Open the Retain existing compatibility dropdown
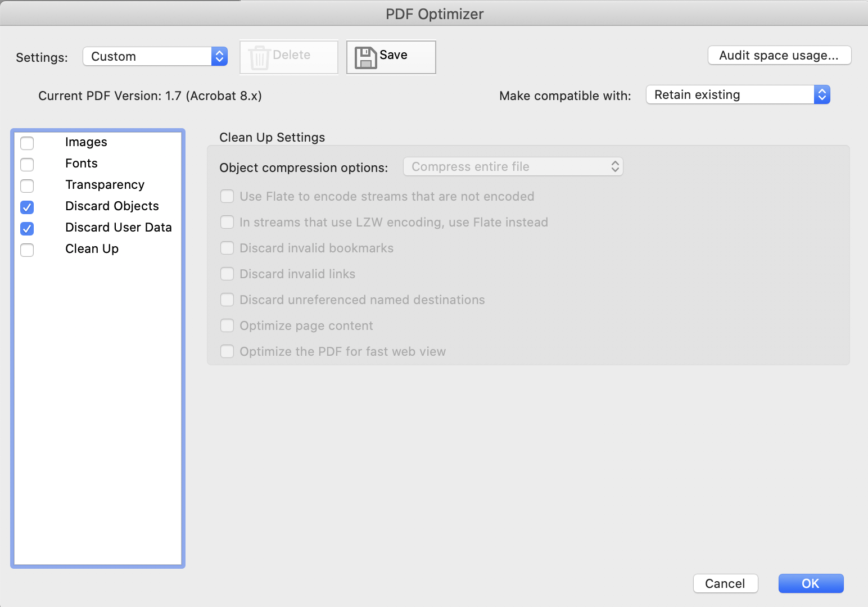 click(731, 94)
